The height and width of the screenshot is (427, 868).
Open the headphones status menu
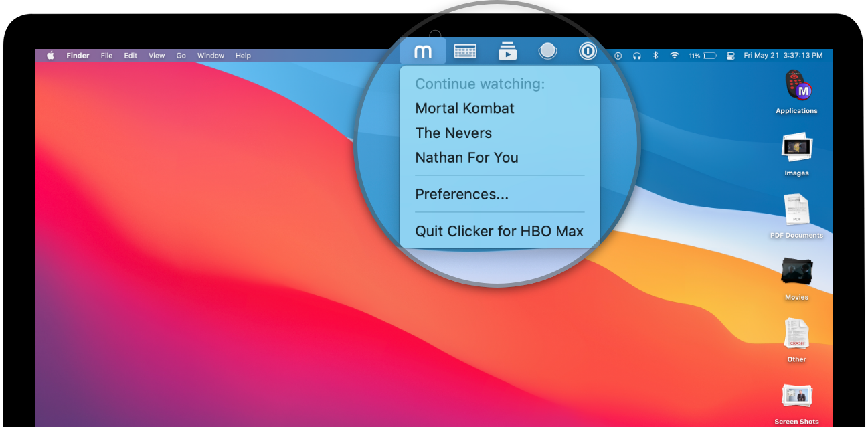click(637, 56)
